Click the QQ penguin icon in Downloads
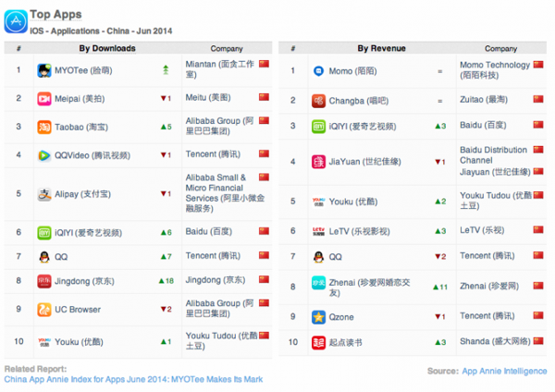 click(44, 256)
